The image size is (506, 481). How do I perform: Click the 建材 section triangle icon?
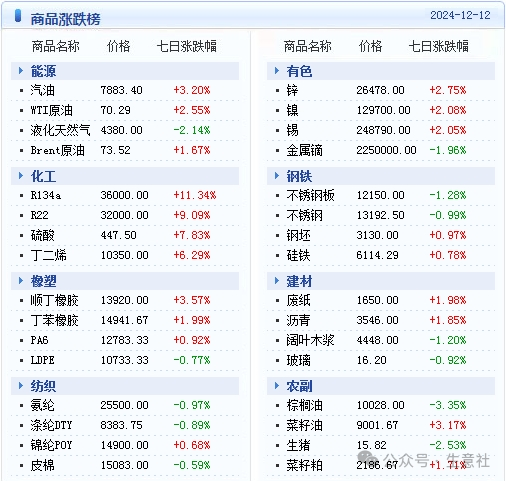pyautogui.click(x=277, y=281)
